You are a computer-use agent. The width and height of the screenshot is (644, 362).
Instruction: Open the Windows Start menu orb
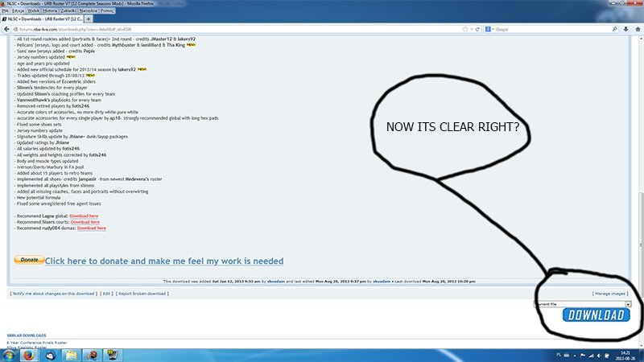[x=9, y=355]
